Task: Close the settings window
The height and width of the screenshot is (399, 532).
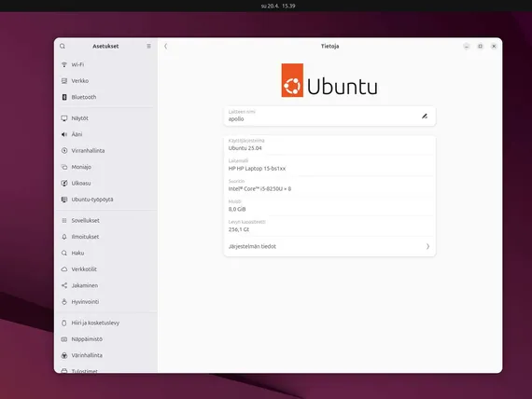Action: tap(494, 46)
